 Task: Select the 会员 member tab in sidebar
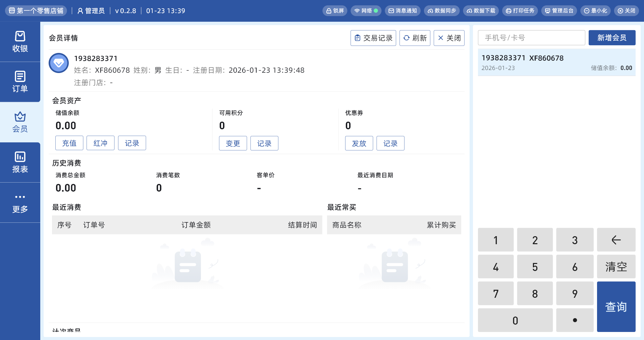[x=20, y=122]
